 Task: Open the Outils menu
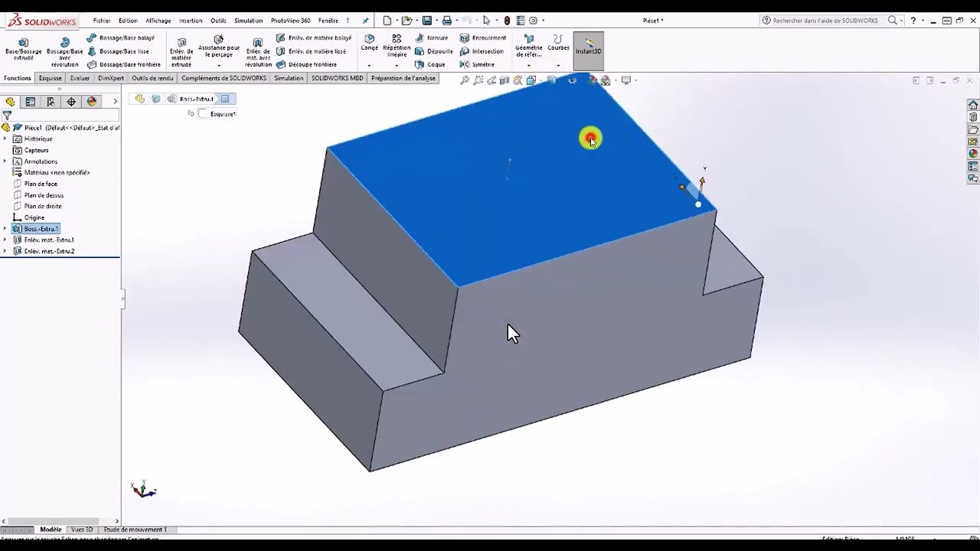pyautogui.click(x=218, y=21)
